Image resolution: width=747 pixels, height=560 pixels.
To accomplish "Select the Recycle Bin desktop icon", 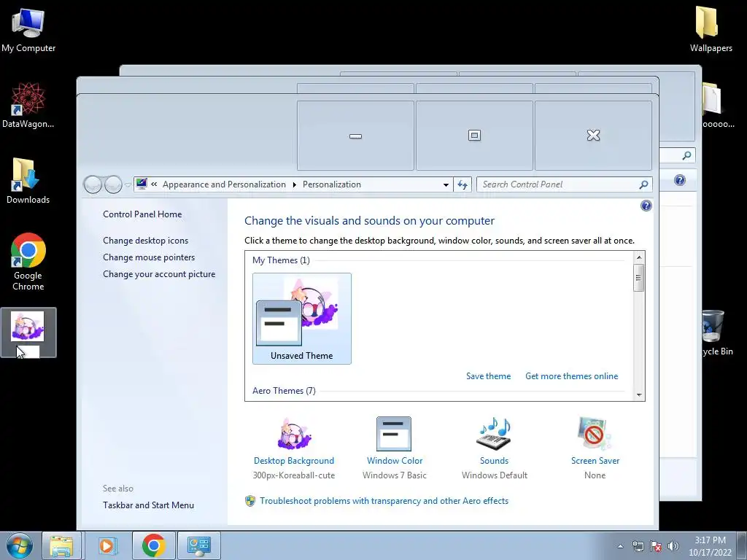I will coord(716,332).
